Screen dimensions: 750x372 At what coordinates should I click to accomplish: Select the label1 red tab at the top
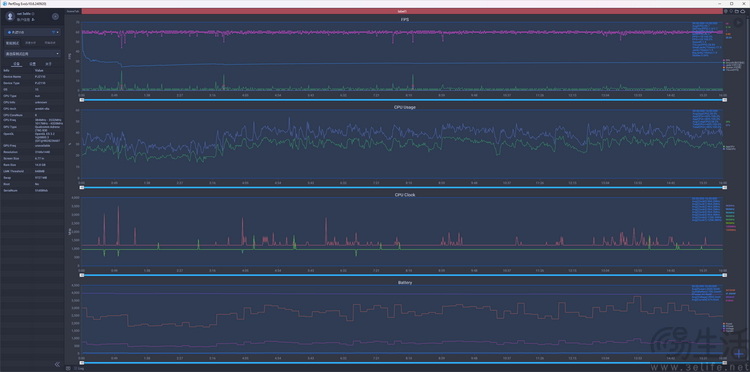[402, 11]
